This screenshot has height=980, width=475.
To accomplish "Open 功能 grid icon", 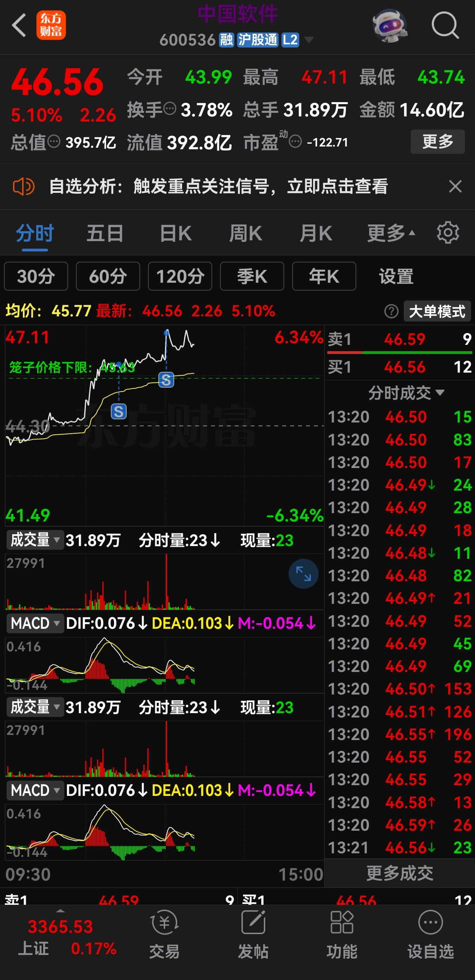I will pos(342,923).
